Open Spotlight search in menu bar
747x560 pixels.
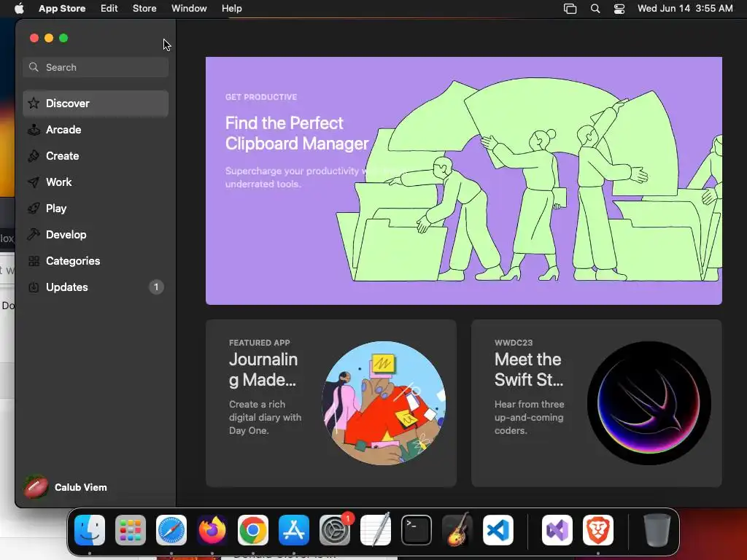coord(595,8)
